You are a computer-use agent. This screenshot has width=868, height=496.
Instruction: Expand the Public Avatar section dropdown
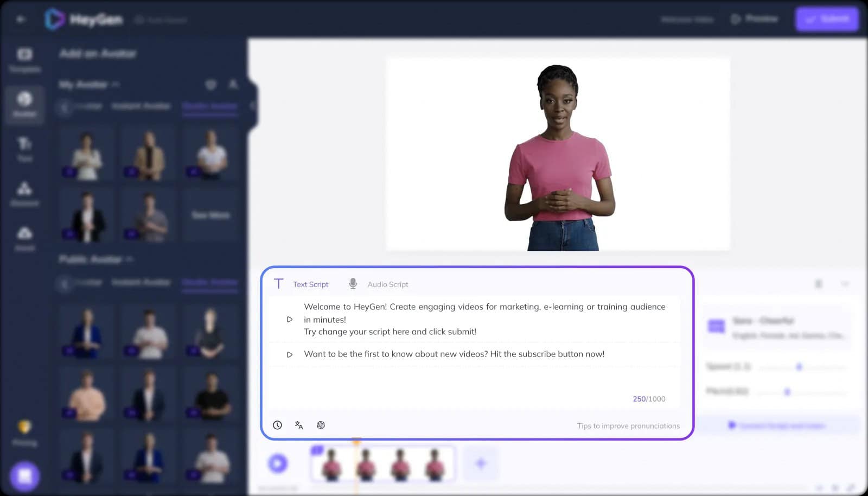click(129, 259)
